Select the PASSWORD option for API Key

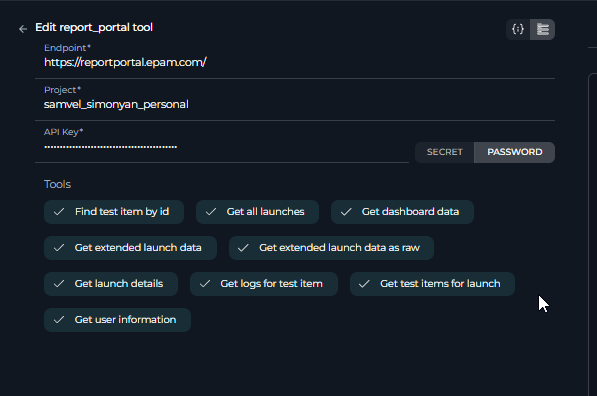[514, 152]
